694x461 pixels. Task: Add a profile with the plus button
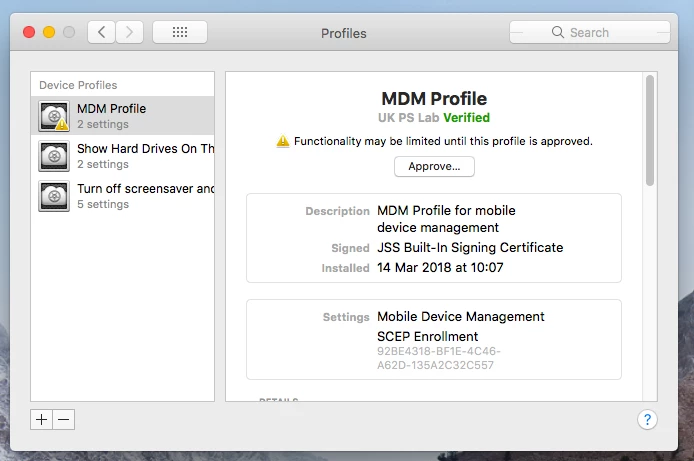tap(41, 419)
